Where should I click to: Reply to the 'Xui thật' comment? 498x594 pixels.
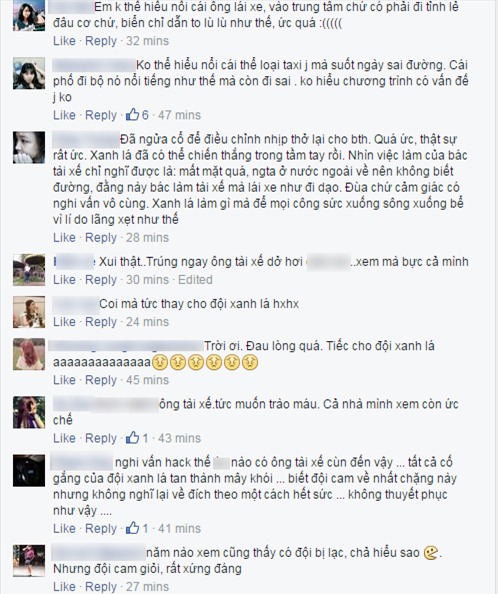[x=101, y=280]
